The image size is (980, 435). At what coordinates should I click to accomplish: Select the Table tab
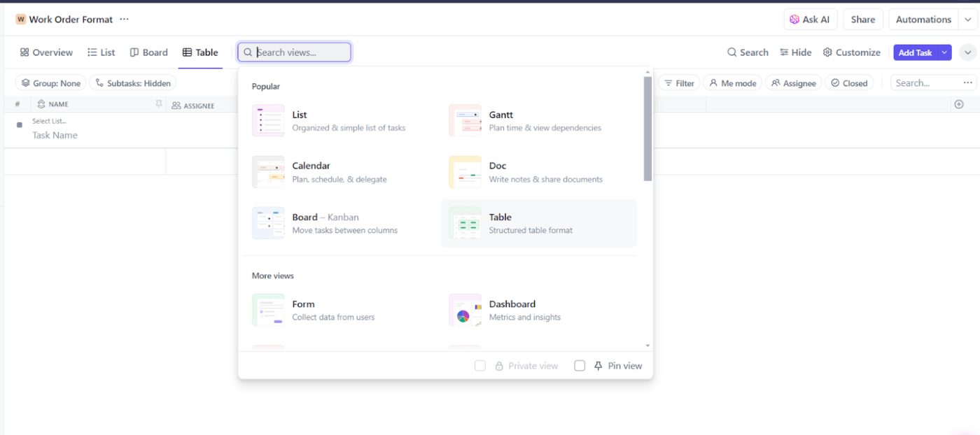[x=200, y=52]
